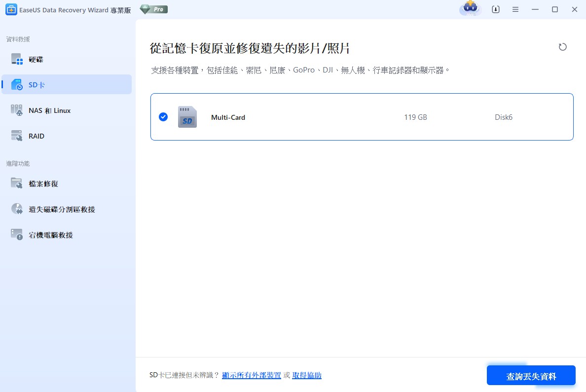Click the RAID sidebar icon
Image resolution: width=586 pixels, height=392 pixels.
[17, 136]
